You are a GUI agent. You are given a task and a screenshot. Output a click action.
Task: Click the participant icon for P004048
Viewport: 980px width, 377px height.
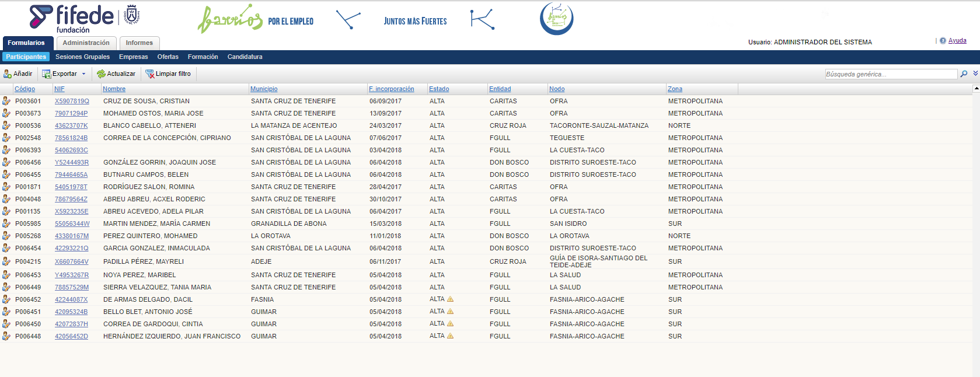click(x=6, y=199)
